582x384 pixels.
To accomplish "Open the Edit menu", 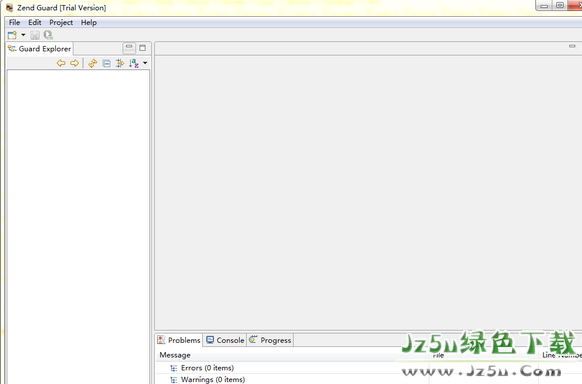I will (x=35, y=23).
